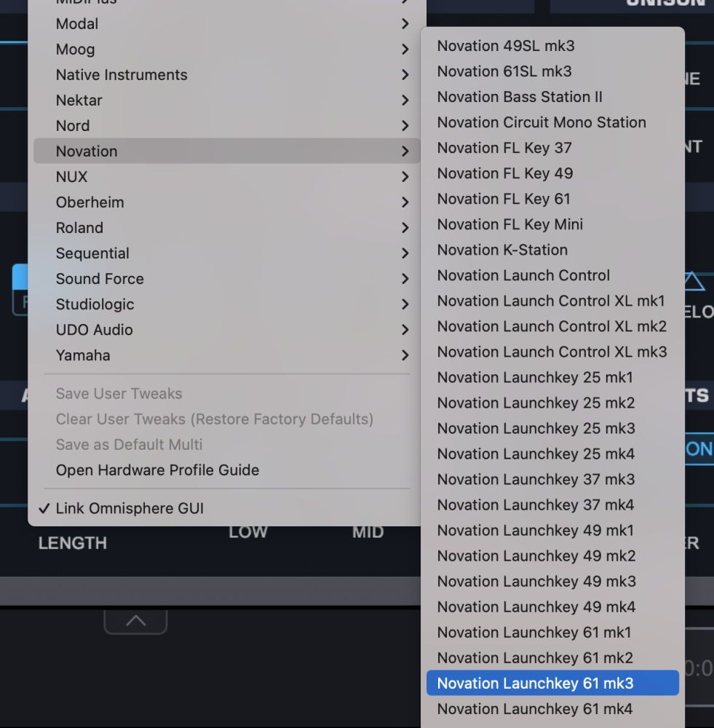Click the up-arrow collapse button below LENGTH
Image resolution: width=714 pixels, height=728 pixels.
(135, 621)
